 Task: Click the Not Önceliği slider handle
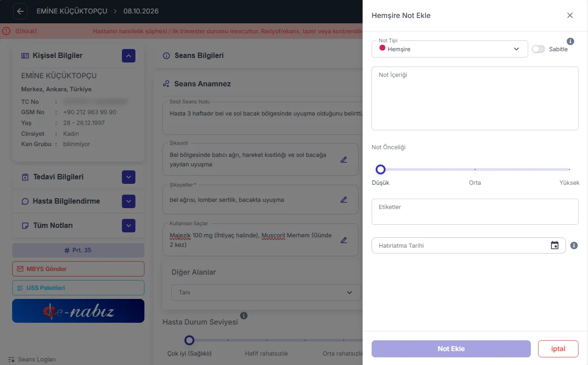pyautogui.click(x=381, y=169)
